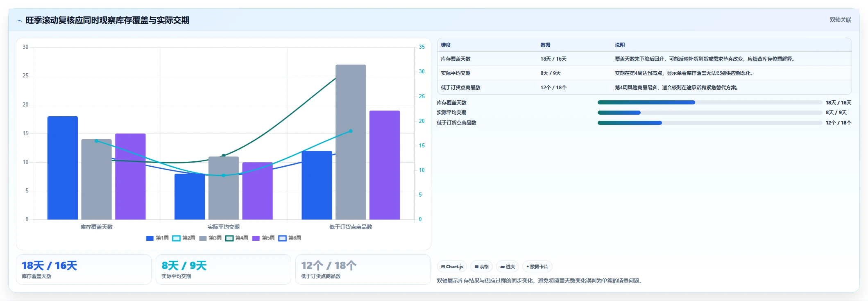Click the 数据 table column header

click(545, 45)
